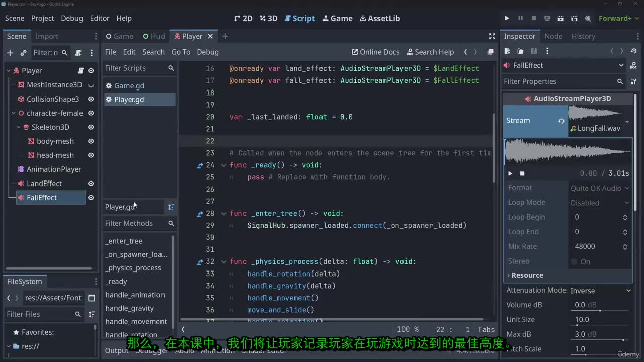Hide the character-female node
644x362 pixels.
click(x=91, y=113)
